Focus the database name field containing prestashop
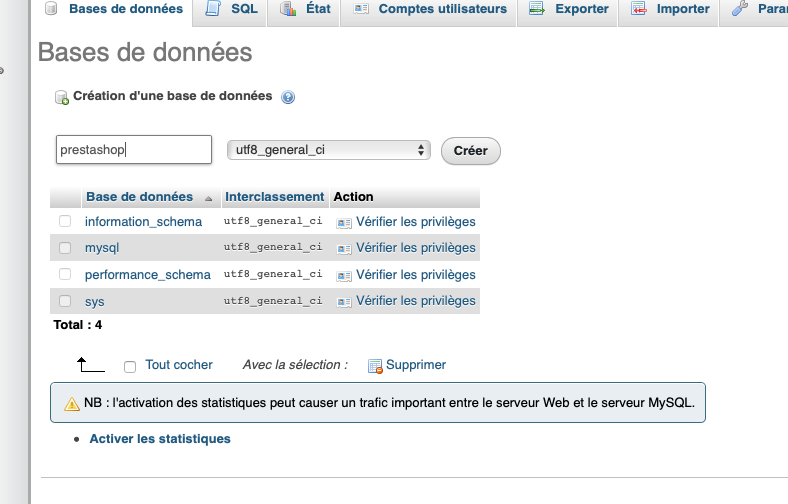 tap(134, 149)
